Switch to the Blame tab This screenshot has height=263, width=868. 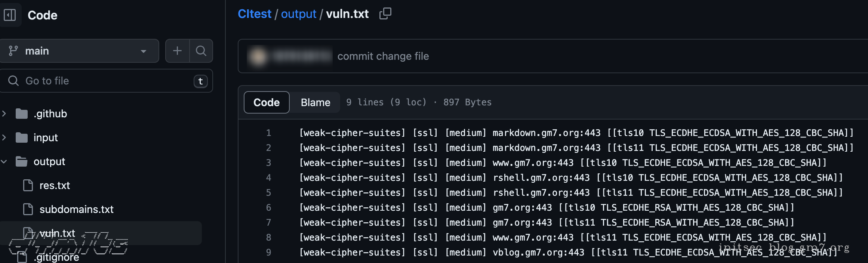[316, 102]
